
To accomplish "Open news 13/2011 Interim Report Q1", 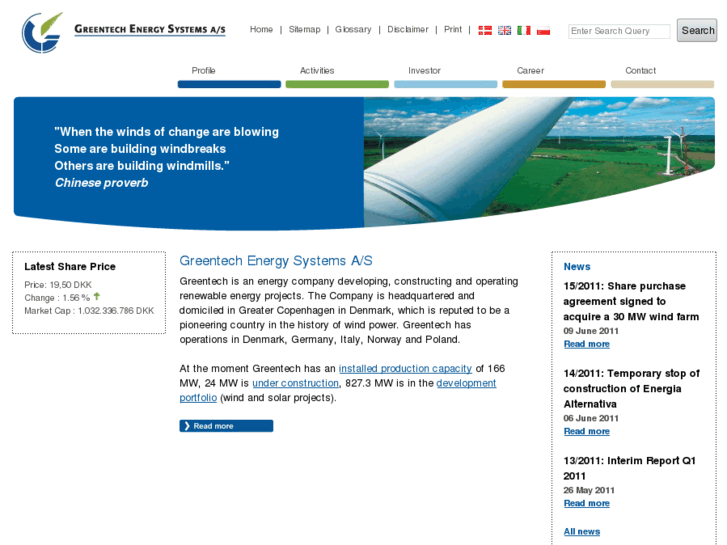I will click(x=630, y=468).
